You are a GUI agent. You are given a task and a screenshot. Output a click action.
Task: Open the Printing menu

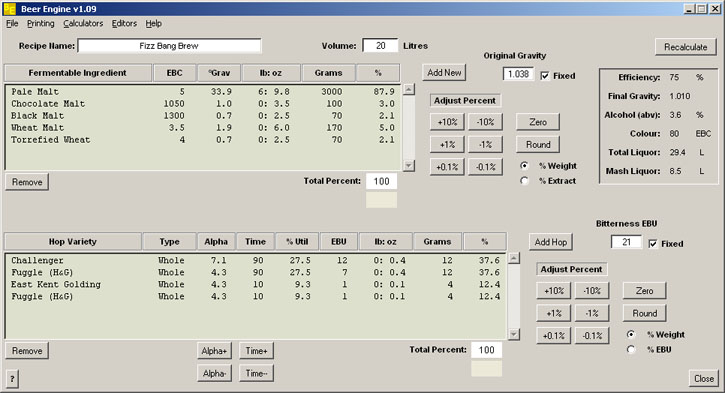40,24
